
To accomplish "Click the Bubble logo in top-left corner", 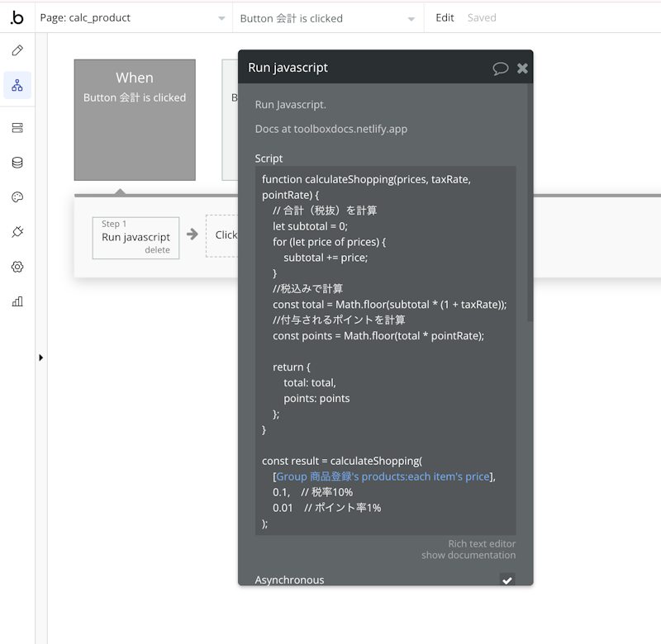I will tap(17, 17).
